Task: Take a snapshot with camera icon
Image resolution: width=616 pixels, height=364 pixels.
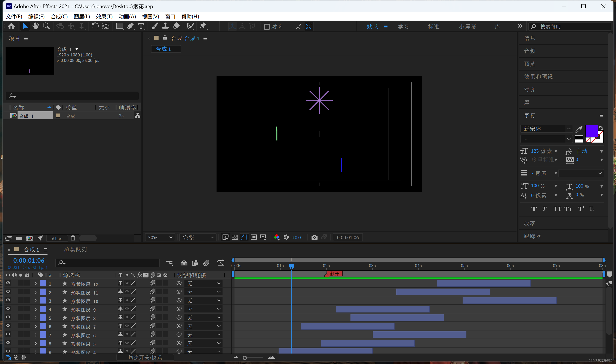Action: tap(314, 237)
